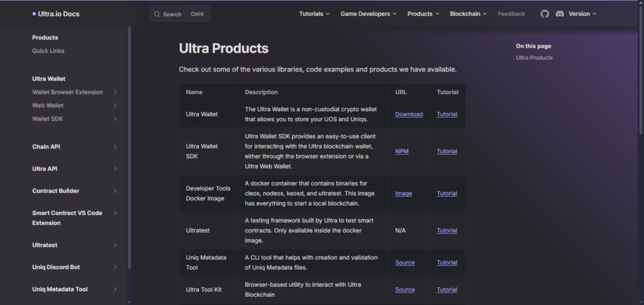
Task: Expand Smart Contract VS Code Extension chevron
Action: point(116,213)
